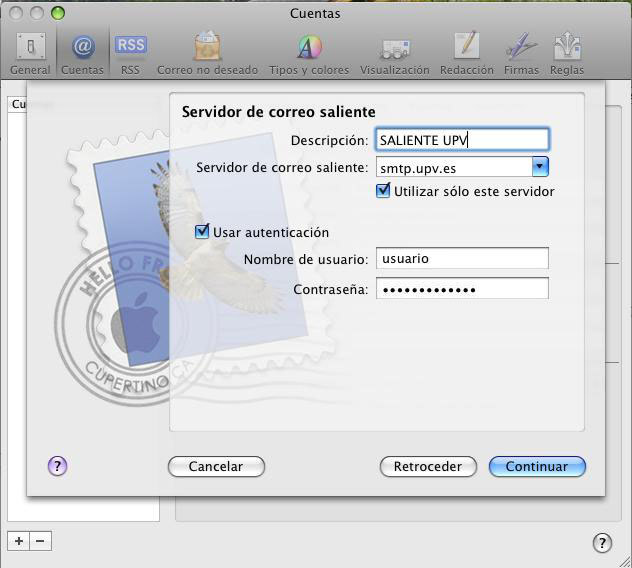Image resolution: width=632 pixels, height=568 pixels.
Task: Open Correo no deseado settings
Action: [x=207, y=52]
